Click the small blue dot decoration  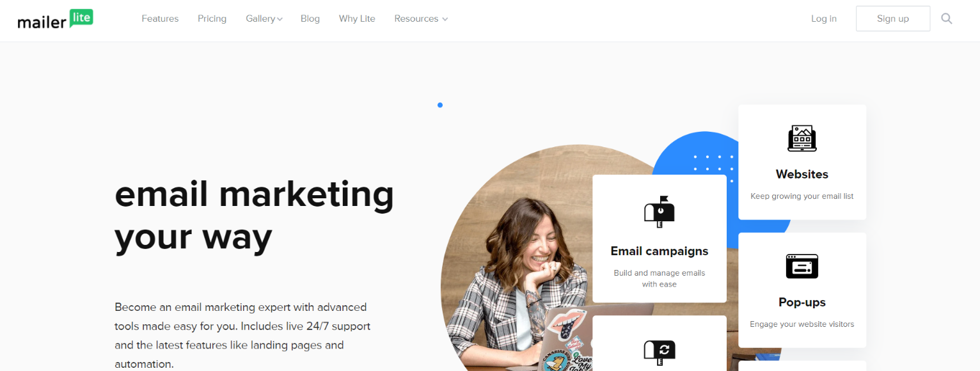[x=440, y=105]
